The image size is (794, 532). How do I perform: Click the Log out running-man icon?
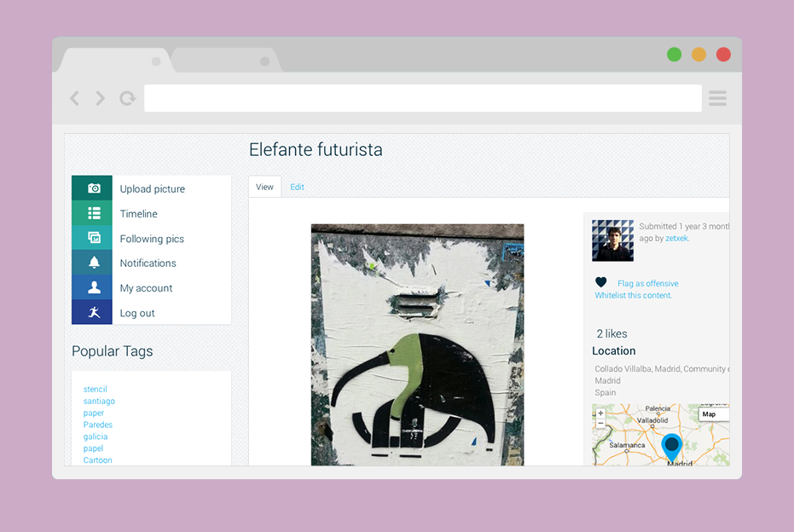coord(94,312)
